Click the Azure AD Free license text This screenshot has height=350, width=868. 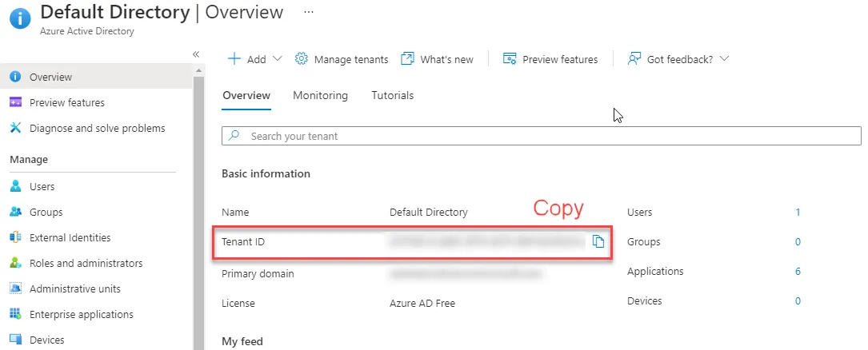click(422, 303)
